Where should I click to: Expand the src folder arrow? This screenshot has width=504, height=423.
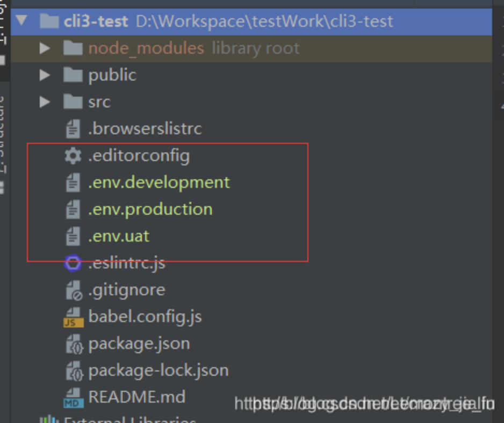[45, 102]
